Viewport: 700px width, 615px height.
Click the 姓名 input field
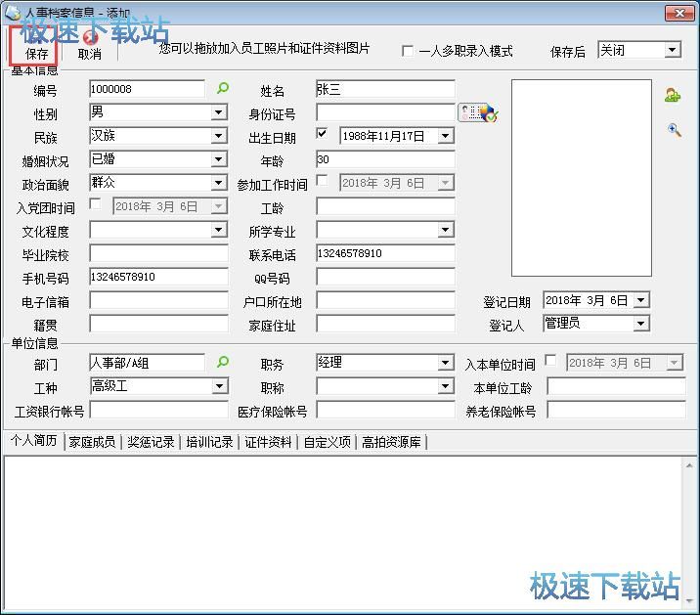(x=385, y=89)
